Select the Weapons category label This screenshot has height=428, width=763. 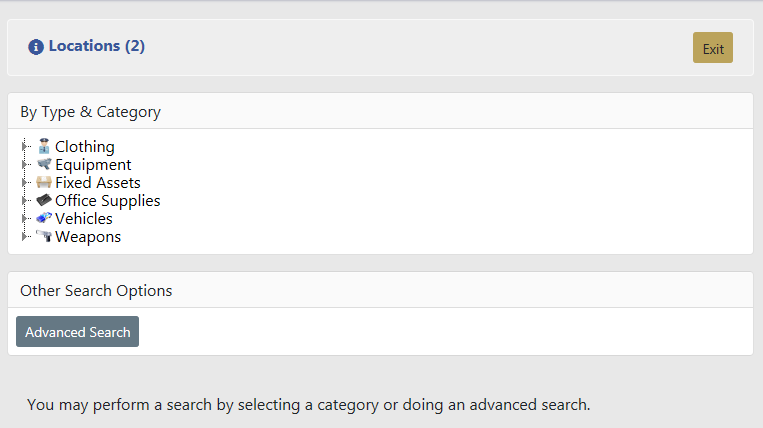pyautogui.click(x=88, y=237)
